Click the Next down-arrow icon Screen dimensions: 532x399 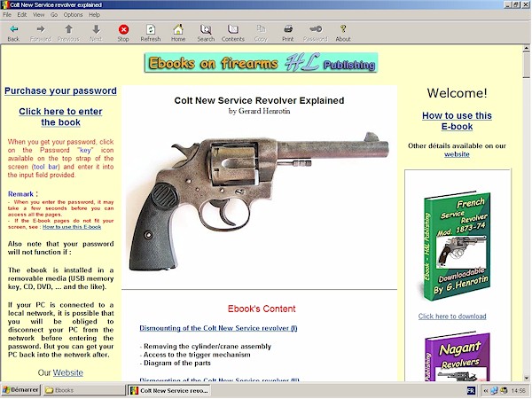click(96, 29)
